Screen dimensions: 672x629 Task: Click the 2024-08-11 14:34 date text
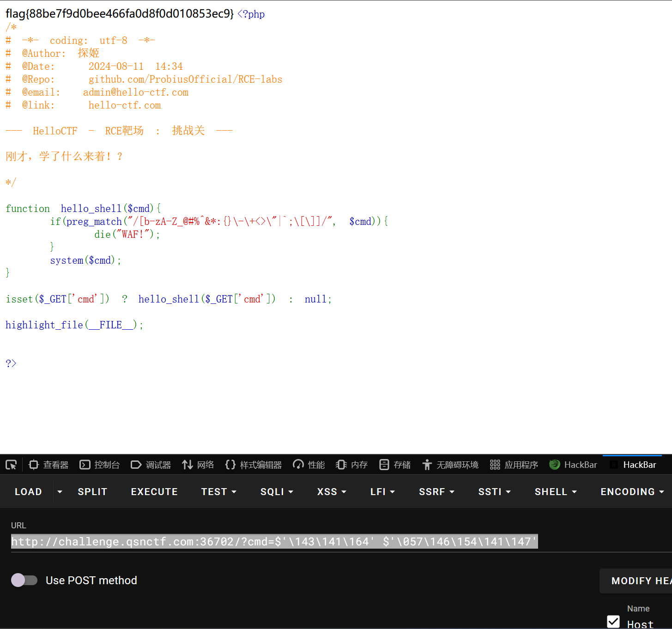tap(136, 67)
